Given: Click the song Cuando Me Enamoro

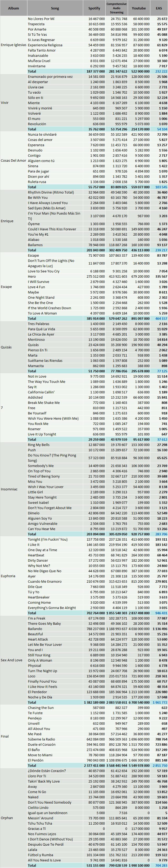Looking at the screenshot, I should pyautogui.click(x=45, y=581).
